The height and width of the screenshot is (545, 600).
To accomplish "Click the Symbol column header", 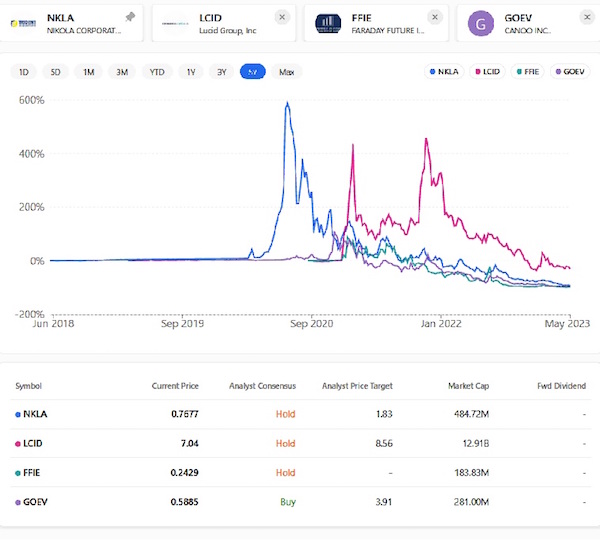I will pos(28,386).
